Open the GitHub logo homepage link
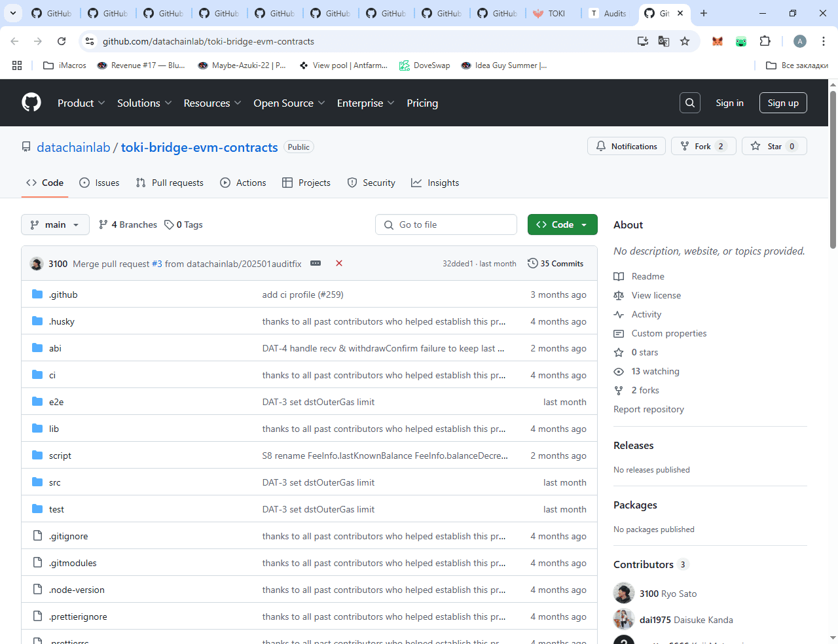838x644 pixels. tap(31, 103)
